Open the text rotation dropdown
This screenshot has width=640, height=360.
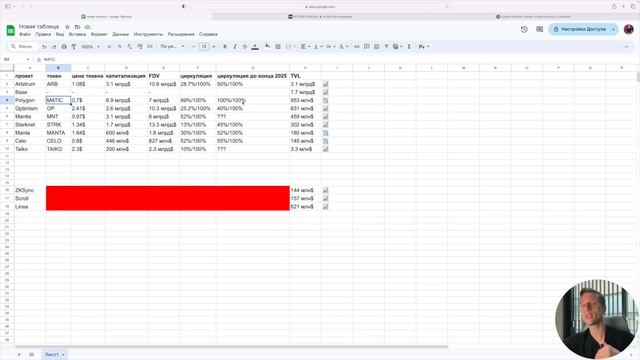(344, 47)
